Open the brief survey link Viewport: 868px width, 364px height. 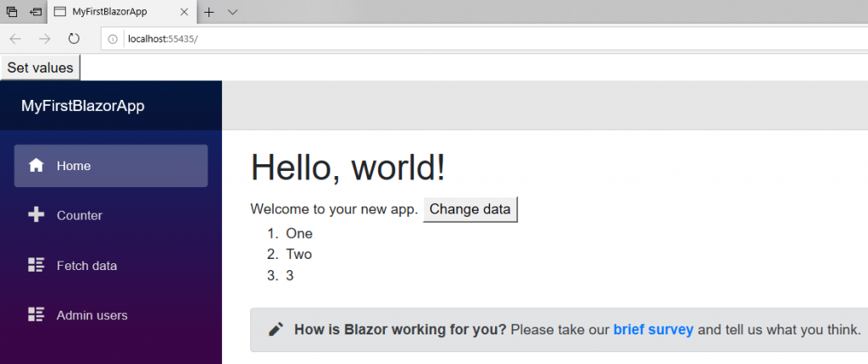point(654,329)
